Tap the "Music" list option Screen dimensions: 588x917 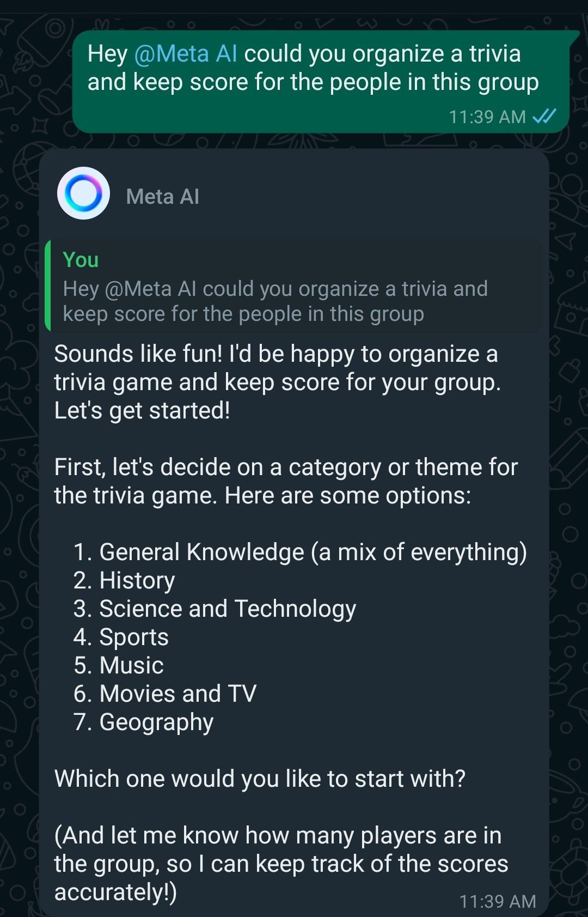coord(131,665)
